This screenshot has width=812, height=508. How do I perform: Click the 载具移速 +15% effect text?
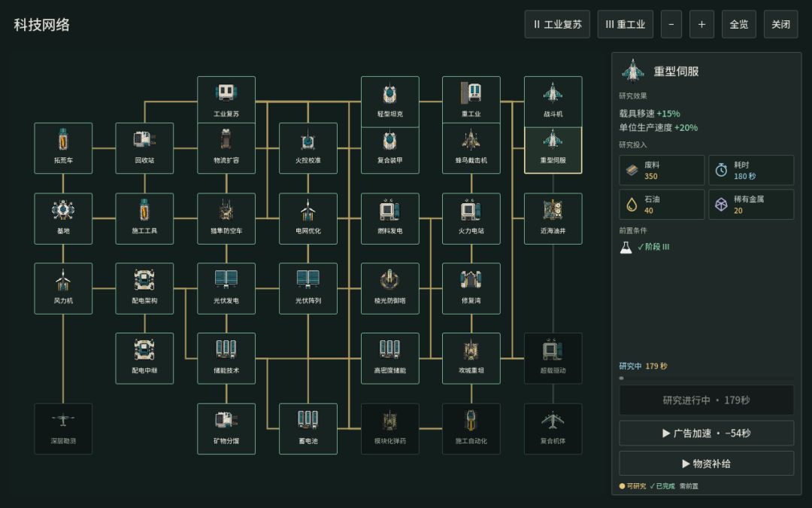click(x=650, y=114)
